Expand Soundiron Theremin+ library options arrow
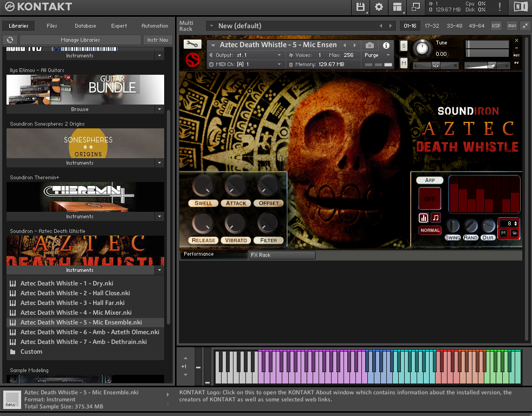This screenshot has height=416, width=532. (159, 217)
